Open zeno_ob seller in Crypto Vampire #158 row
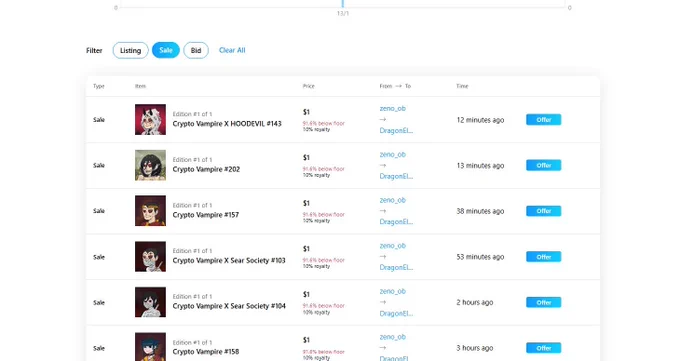The height and width of the screenshot is (361, 680). pos(392,337)
